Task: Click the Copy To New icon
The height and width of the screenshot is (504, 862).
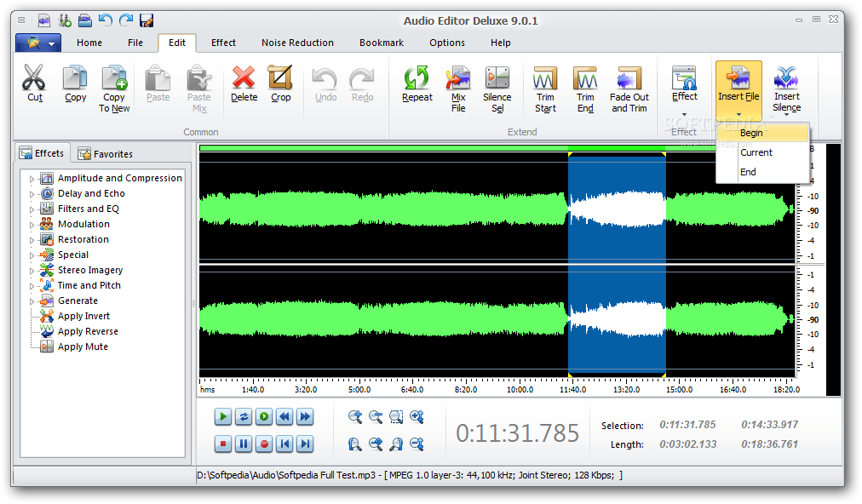Action: (x=114, y=77)
